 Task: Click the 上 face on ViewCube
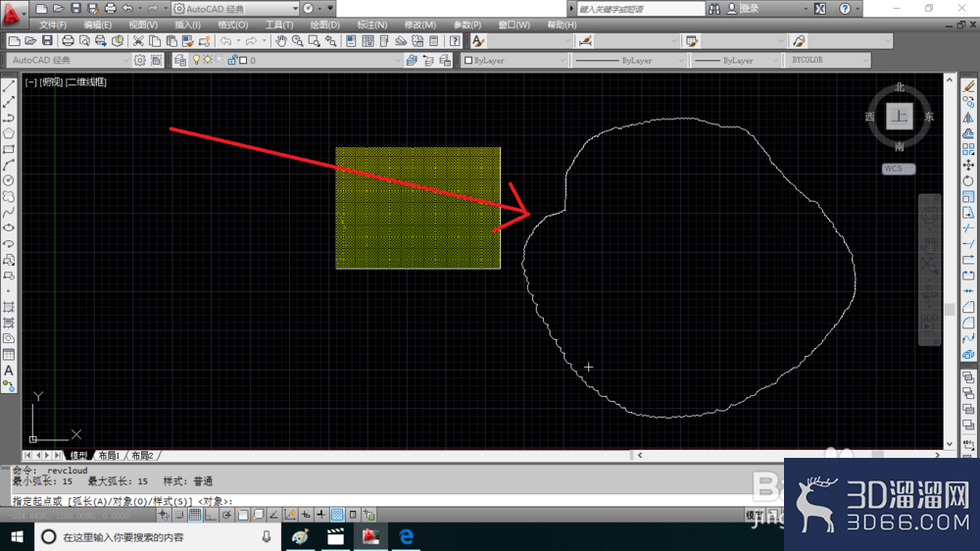tap(900, 117)
